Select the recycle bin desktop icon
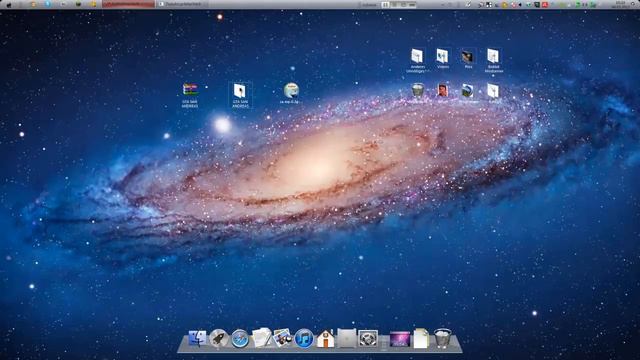The width and height of the screenshot is (640, 360). click(418, 91)
